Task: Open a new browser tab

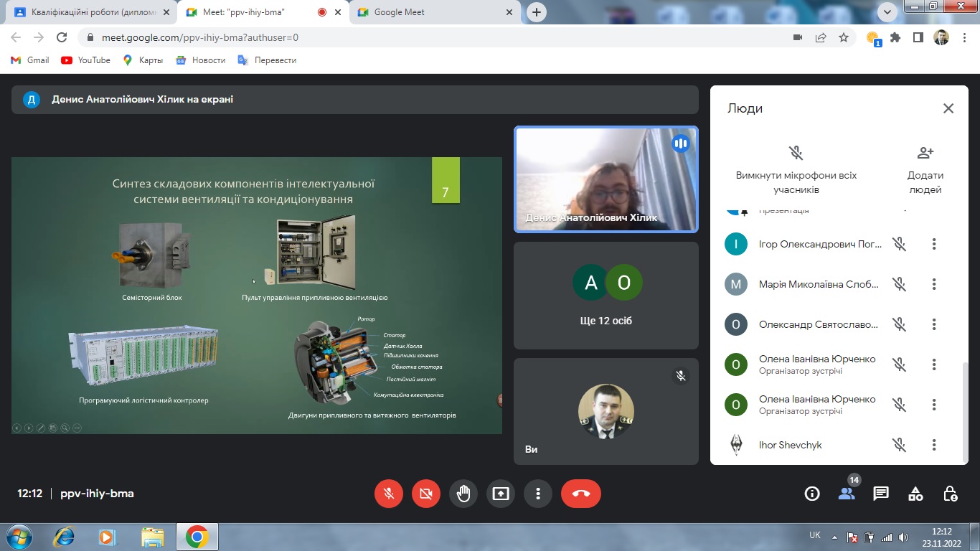Action: pyautogui.click(x=536, y=12)
